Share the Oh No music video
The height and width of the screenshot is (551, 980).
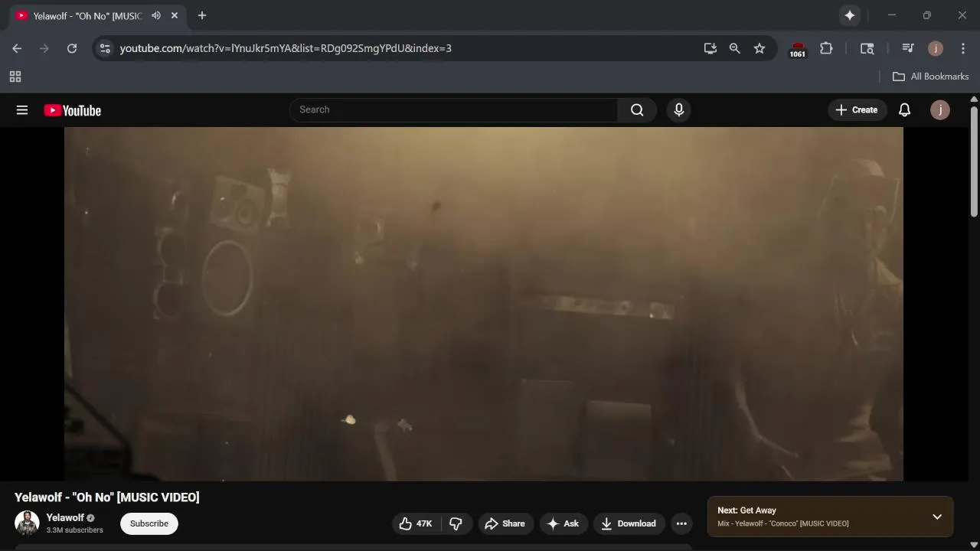pos(505,523)
